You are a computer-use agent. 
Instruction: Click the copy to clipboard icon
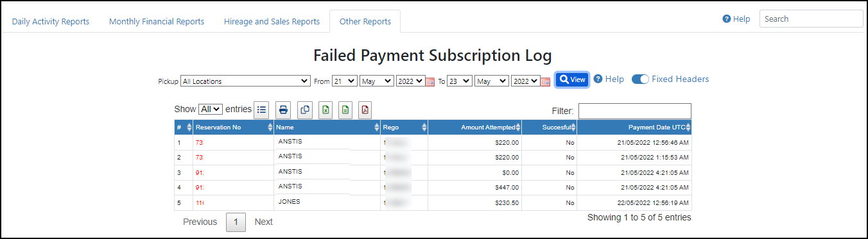[x=305, y=110]
